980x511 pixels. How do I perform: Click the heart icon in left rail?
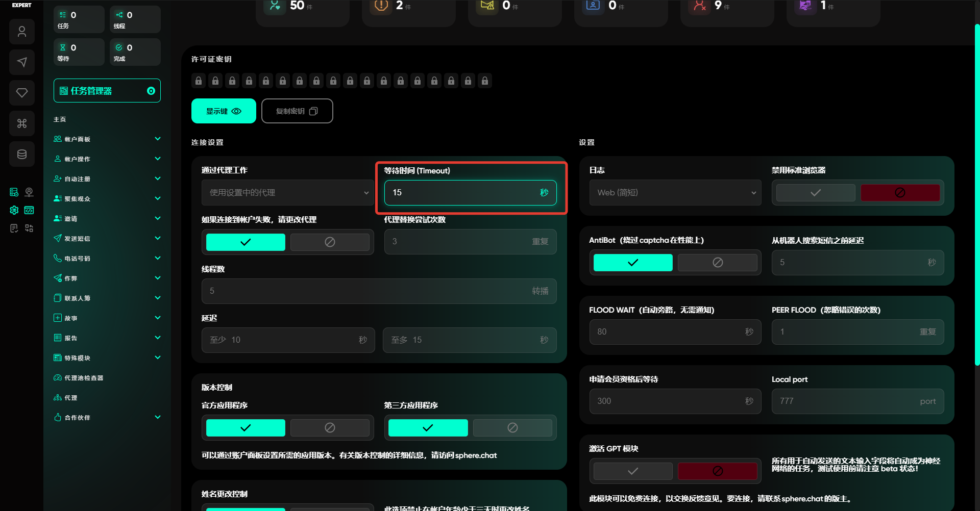(x=22, y=93)
